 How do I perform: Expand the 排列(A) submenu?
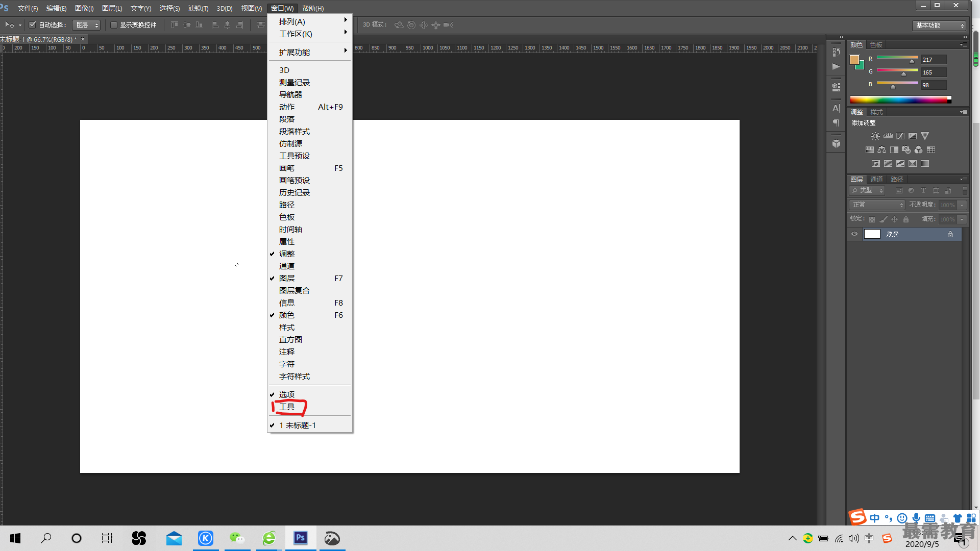(x=309, y=21)
